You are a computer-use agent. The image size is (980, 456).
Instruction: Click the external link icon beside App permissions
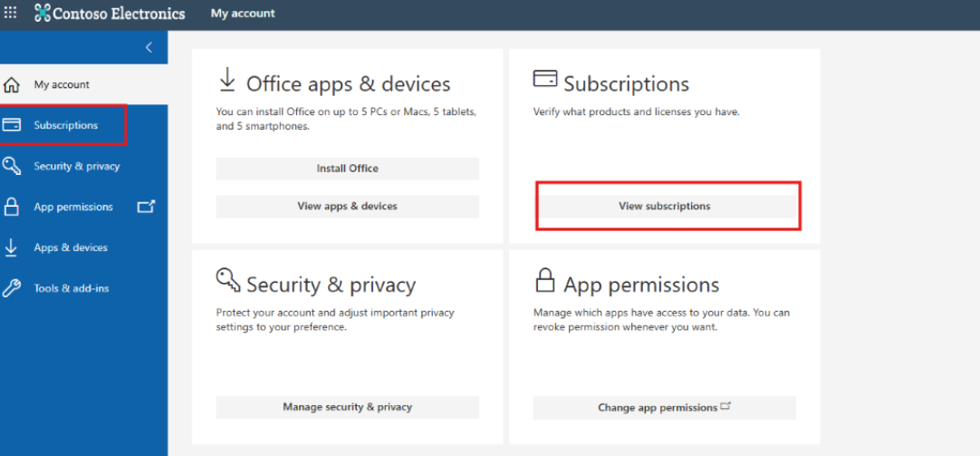point(146,207)
